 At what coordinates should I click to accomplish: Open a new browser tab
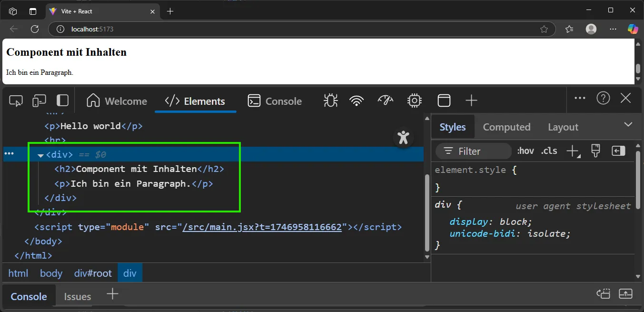pyautogui.click(x=170, y=11)
